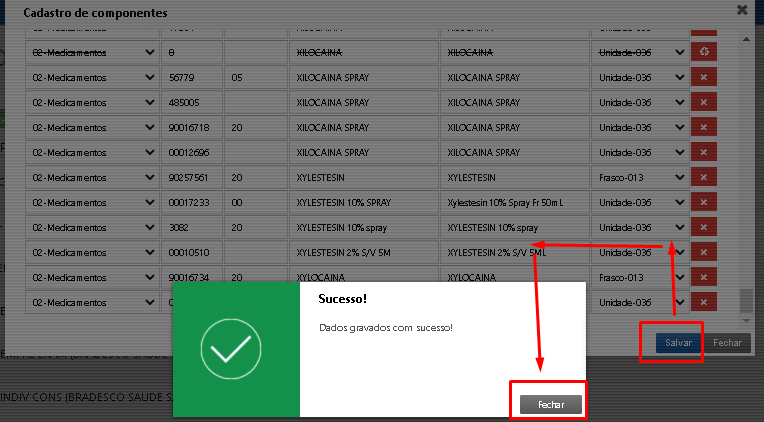764x422 pixels.
Task: Click the code field containing 90257561
Action: 192,177
